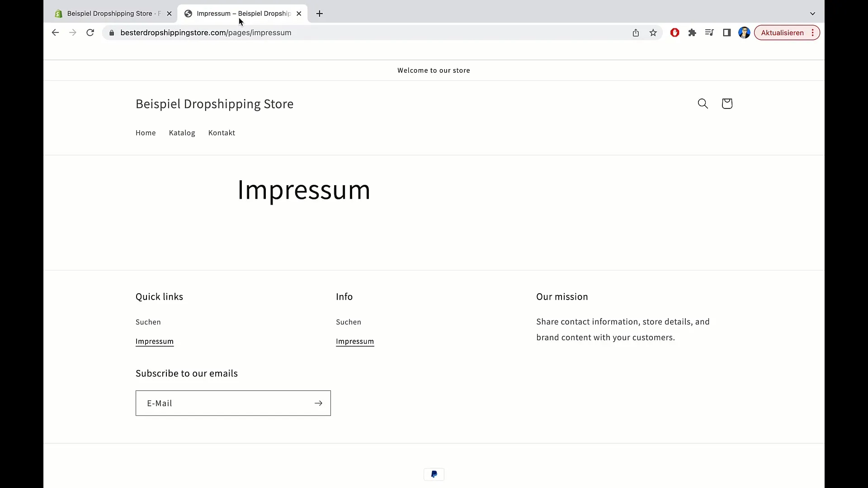Close the Impressum tab
Image resolution: width=868 pixels, height=488 pixels.
299,14
